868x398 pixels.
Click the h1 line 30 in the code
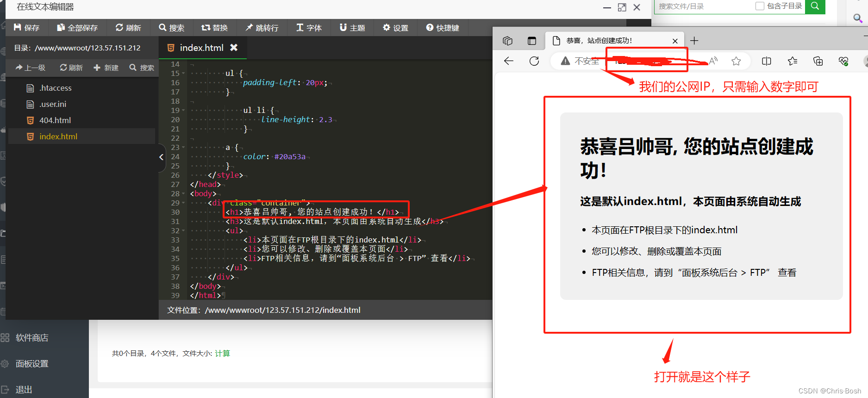pos(312,212)
